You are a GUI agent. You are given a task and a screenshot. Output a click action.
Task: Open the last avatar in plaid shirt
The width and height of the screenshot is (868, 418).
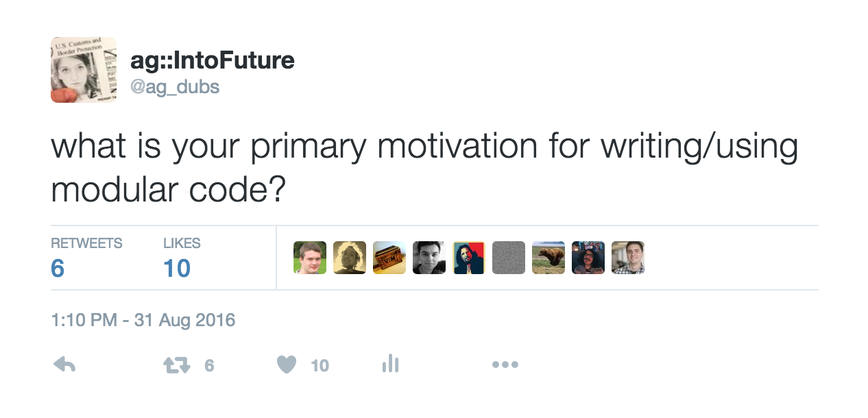coord(628,258)
